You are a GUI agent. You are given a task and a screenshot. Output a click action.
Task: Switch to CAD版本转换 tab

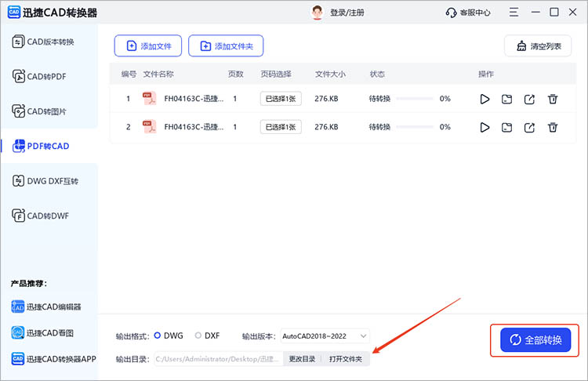click(43, 42)
